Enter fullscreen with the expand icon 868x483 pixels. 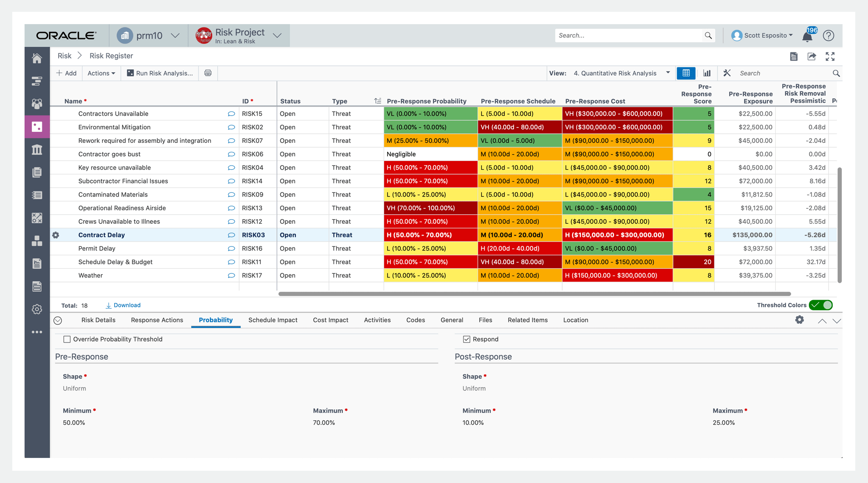(830, 56)
